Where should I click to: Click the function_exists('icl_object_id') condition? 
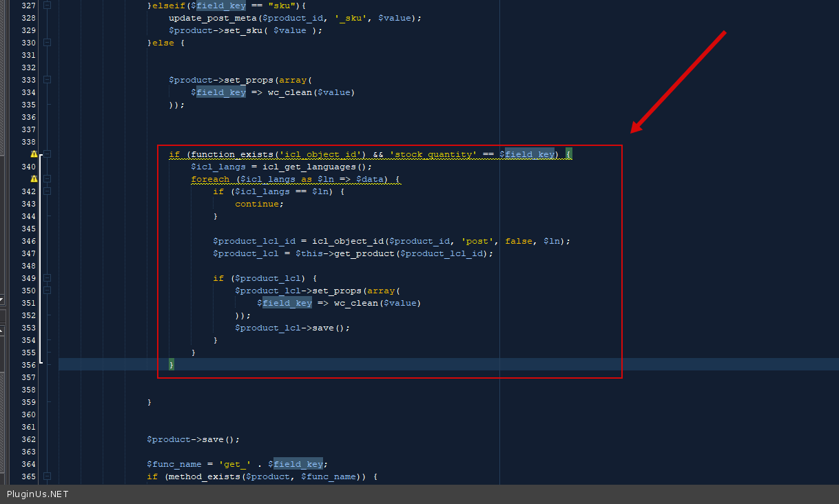(x=280, y=154)
